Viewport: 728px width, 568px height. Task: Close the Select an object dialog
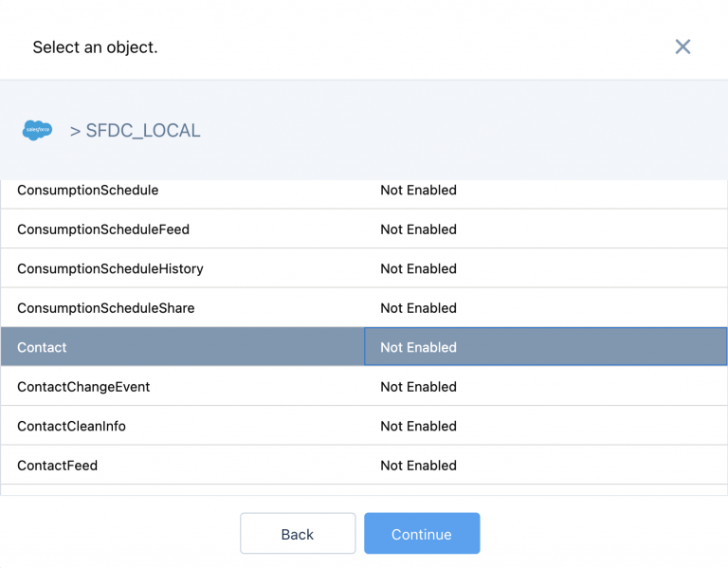coord(682,46)
